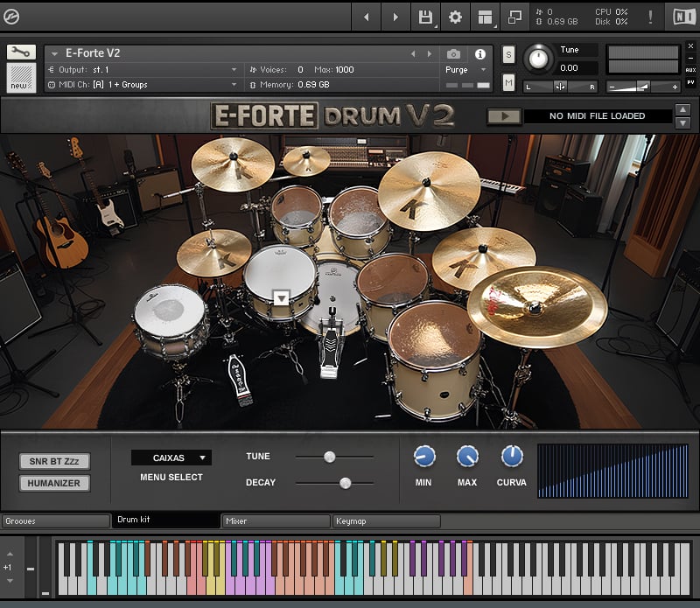
Task: Click the hi-hat cymbal
Action: pos(213,254)
